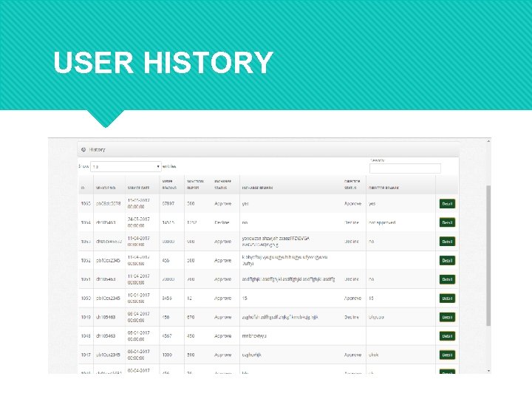Viewport: 532px width, 399px height.
Task: Click the director remark 'not approved'
Action: [382, 223]
